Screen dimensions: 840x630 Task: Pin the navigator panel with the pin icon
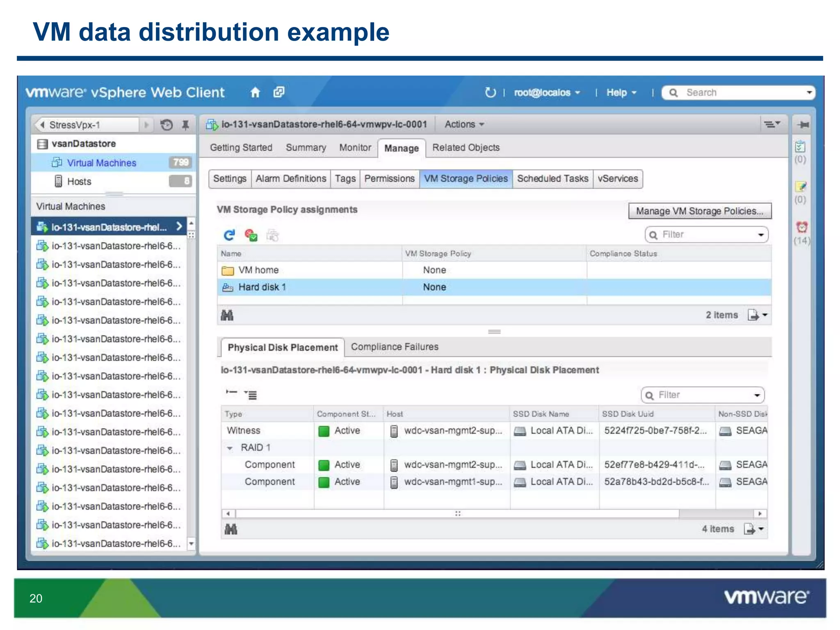[185, 125]
